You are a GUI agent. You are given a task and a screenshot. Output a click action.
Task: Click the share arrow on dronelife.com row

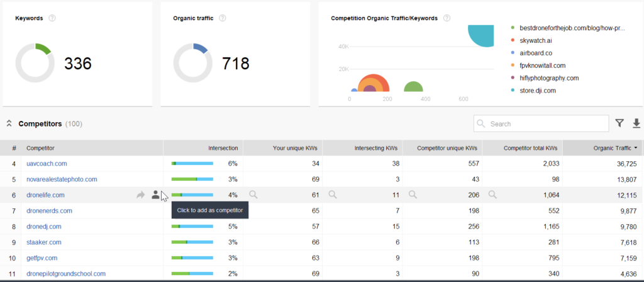140,195
